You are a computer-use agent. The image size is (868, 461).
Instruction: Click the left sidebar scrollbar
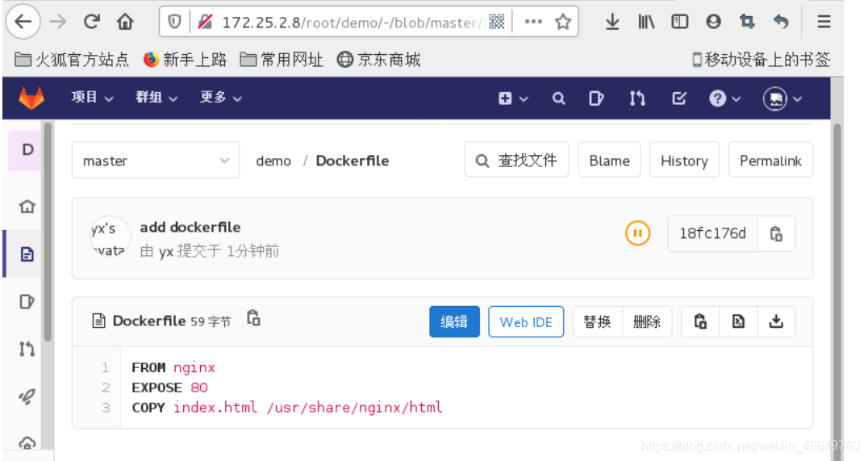pos(48,233)
